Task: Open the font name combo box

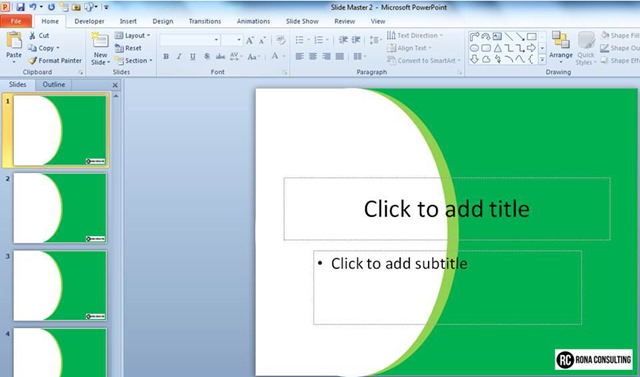Action: pos(190,40)
